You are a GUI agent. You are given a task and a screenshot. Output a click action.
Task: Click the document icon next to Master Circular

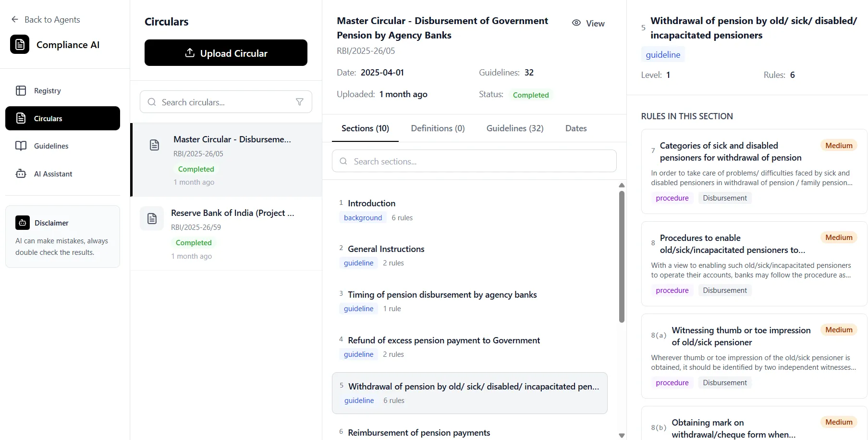click(154, 144)
